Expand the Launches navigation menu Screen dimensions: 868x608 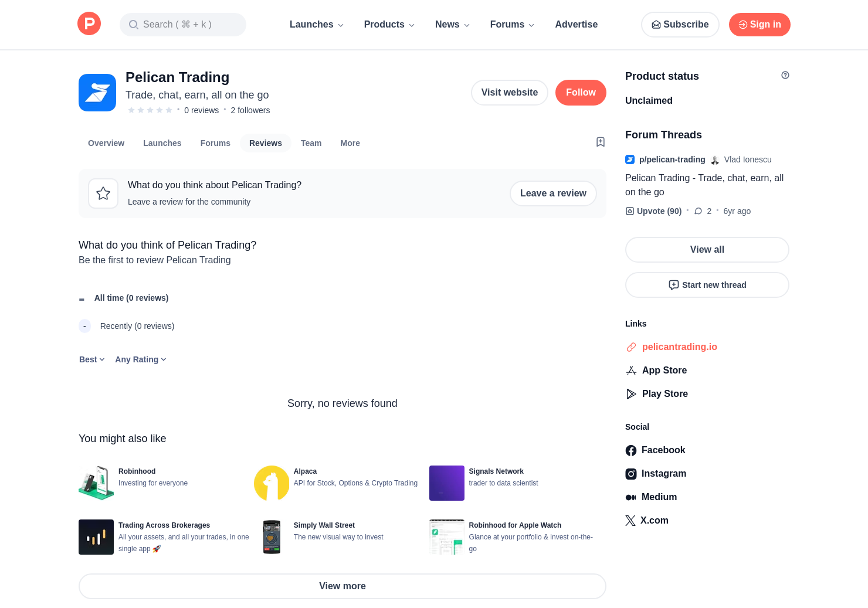(x=316, y=25)
